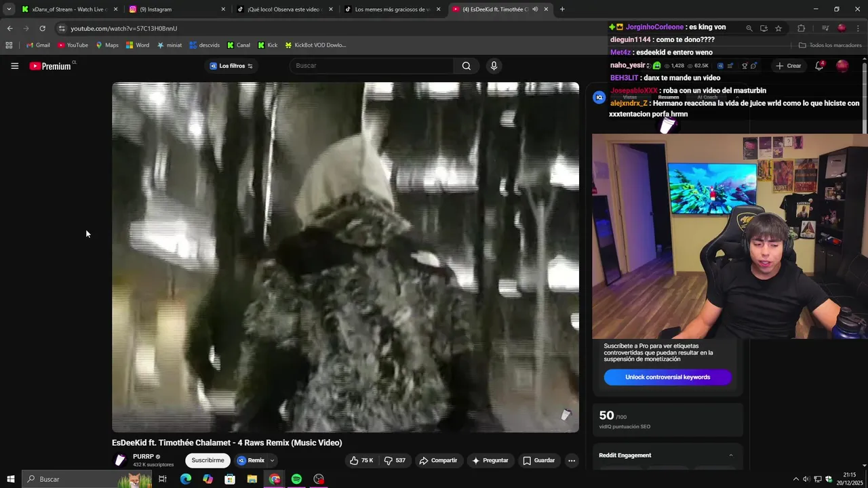Open the YouTube hamburger guide menu
The image size is (868, 488).
pyautogui.click(x=14, y=66)
